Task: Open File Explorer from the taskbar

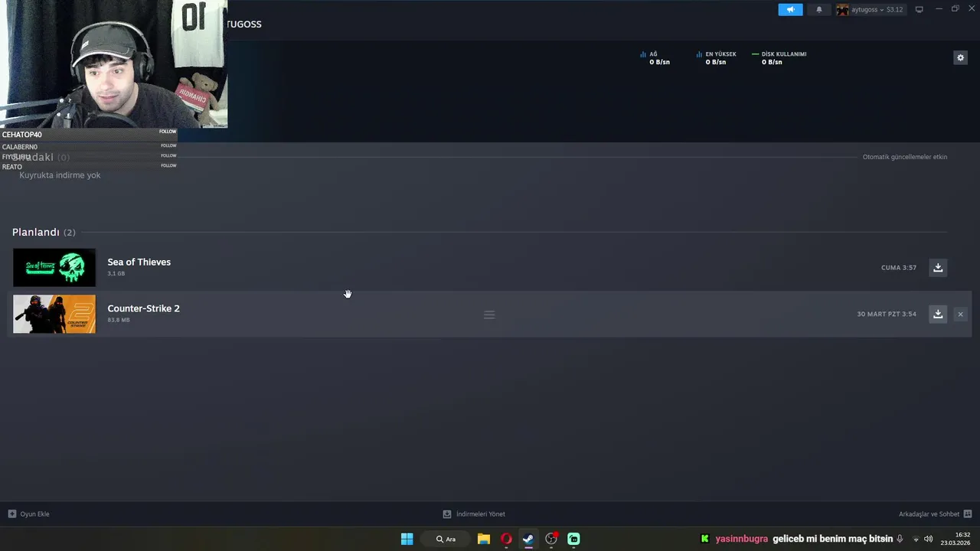Action: 484,539
